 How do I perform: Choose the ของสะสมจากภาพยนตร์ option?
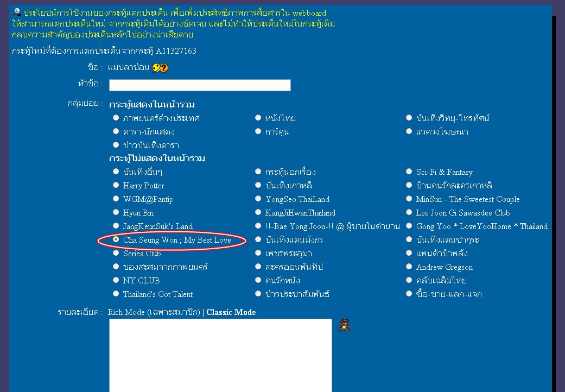(x=116, y=267)
